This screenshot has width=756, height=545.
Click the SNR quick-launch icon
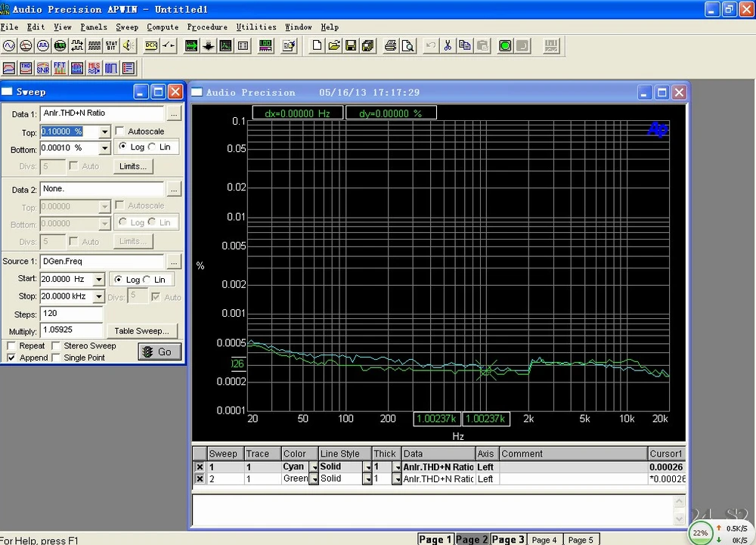pos(43,68)
